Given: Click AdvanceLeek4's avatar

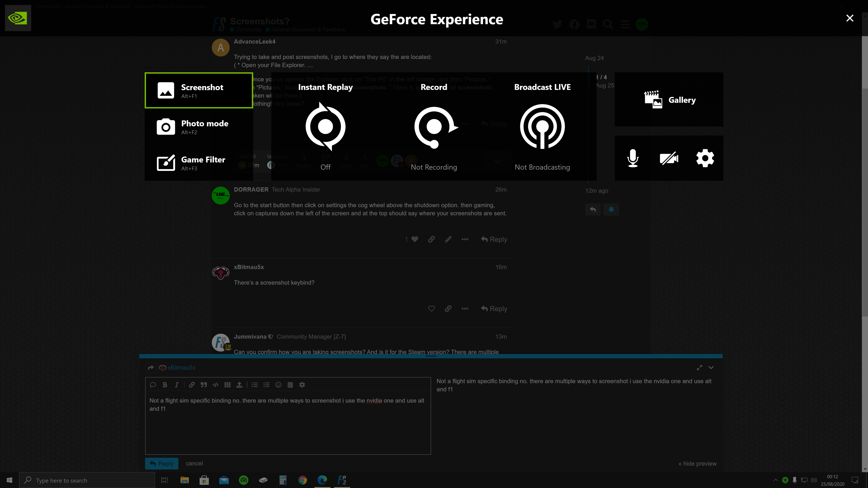Looking at the screenshot, I should point(220,47).
